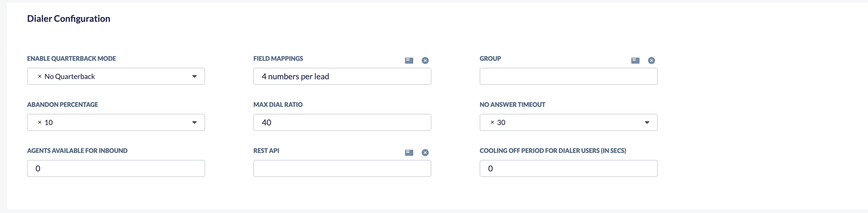Expand the No Answer Timeout dropdown arrow
The width and height of the screenshot is (868, 213).
(x=647, y=122)
